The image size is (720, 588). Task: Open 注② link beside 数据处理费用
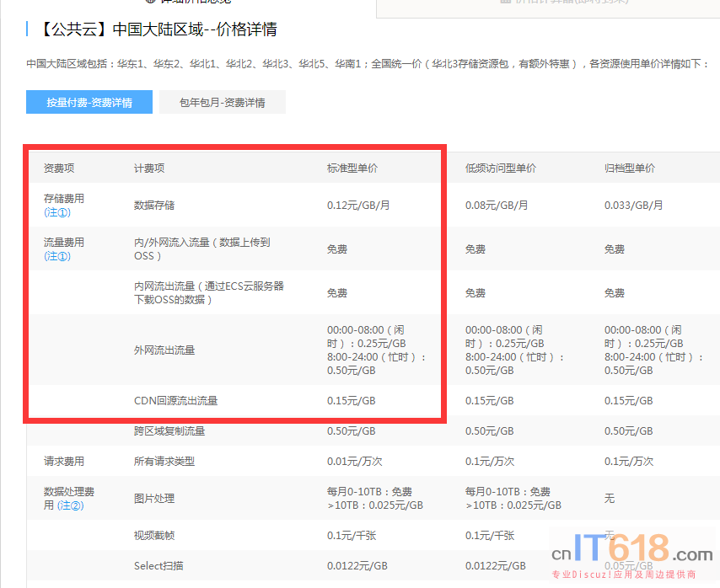click(71, 505)
